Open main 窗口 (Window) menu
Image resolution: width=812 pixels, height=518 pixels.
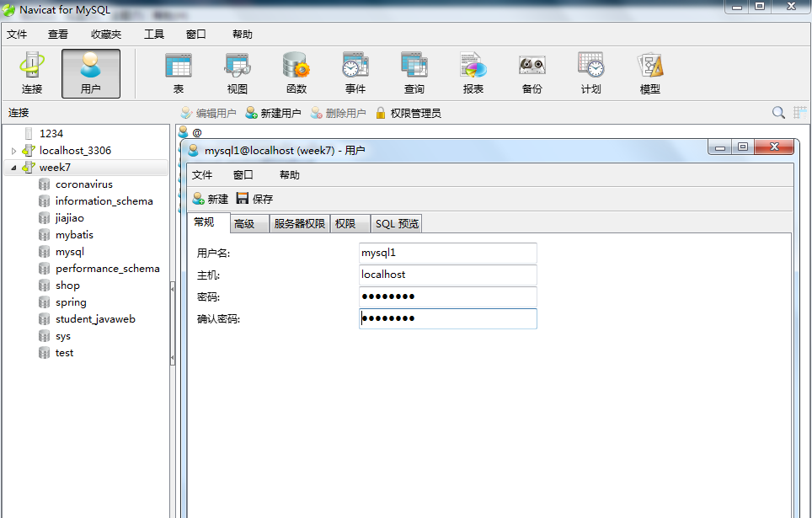pyautogui.click(x=195, y=35)
